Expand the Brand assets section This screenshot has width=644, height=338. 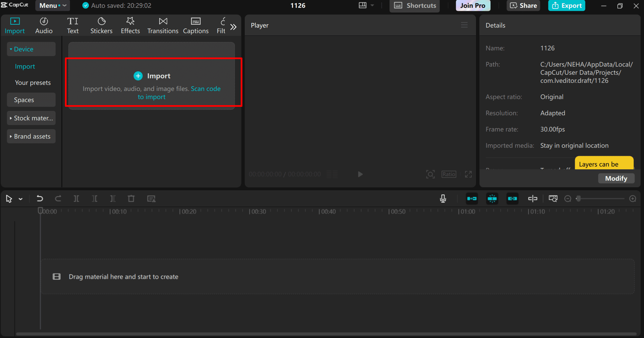[31, 137]
